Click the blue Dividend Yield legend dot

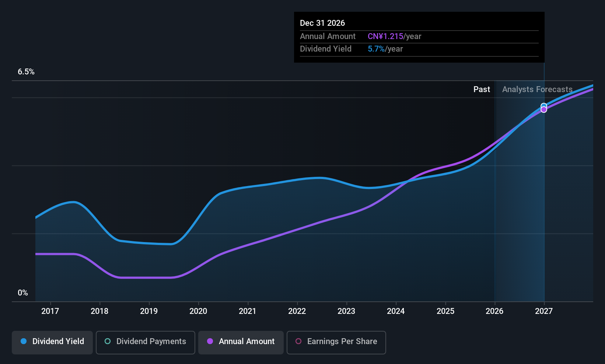point(24,341)
